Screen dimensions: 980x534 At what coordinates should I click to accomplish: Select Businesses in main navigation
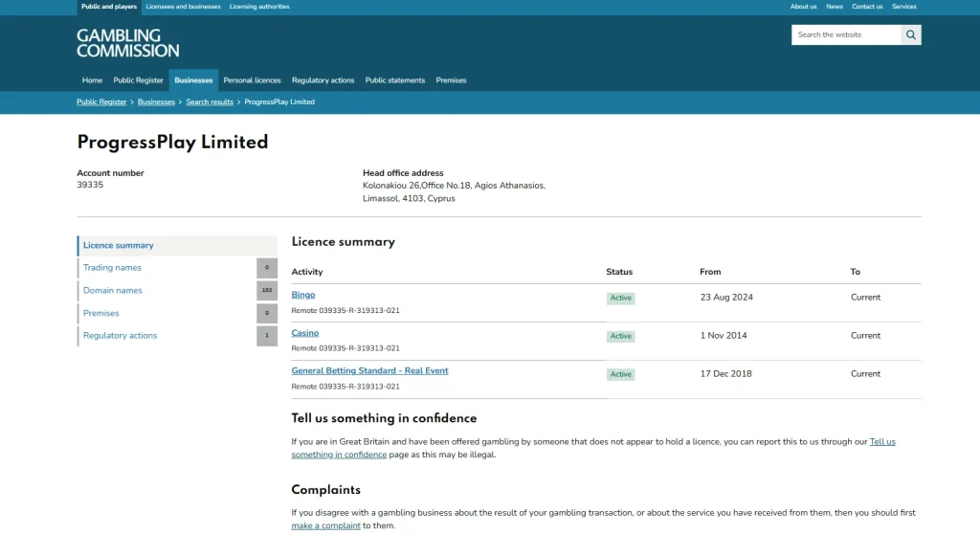tap(193, 80)
